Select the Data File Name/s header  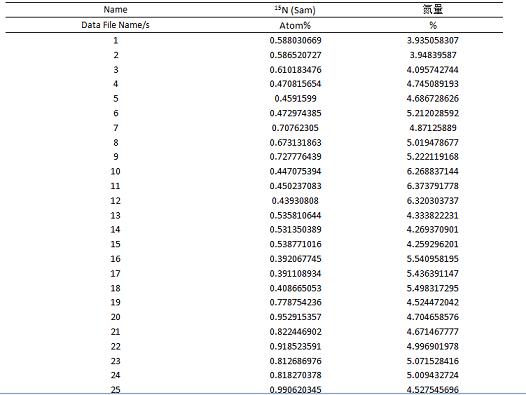pos(115,25)
